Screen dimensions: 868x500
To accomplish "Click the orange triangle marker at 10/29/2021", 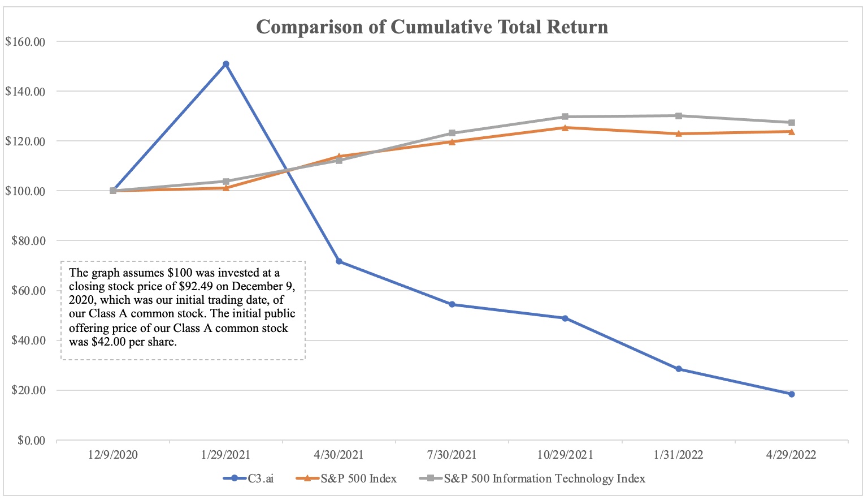I will [x=565, y=128].
